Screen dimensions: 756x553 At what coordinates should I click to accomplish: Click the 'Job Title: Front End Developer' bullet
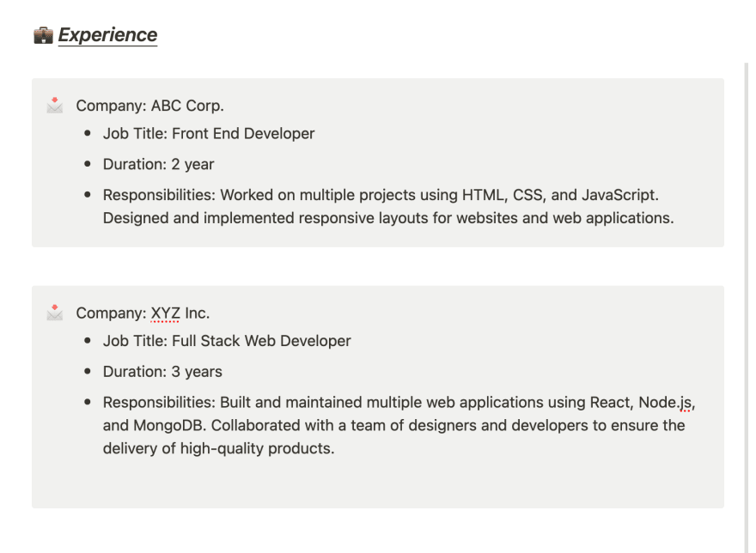[x=208, y=134]
